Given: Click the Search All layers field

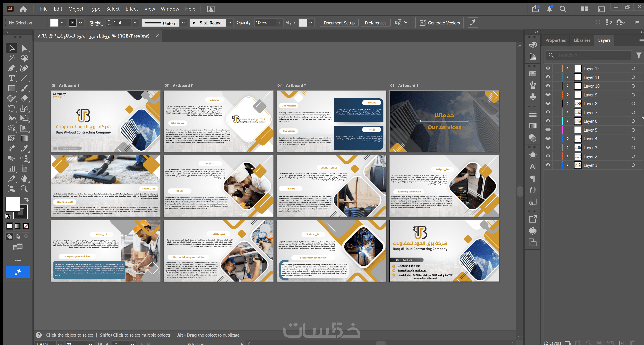Looking at the screenshot, I should tap(589, 55).
